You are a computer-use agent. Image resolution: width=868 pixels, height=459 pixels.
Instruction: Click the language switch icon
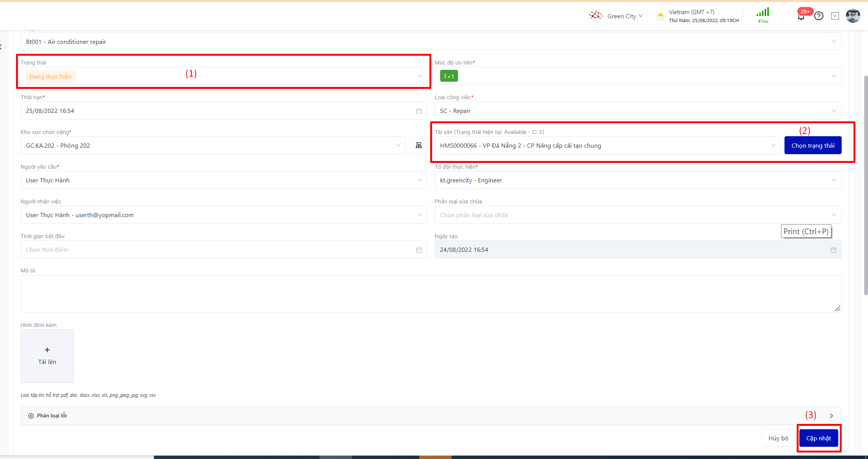(x=835, y=16)
